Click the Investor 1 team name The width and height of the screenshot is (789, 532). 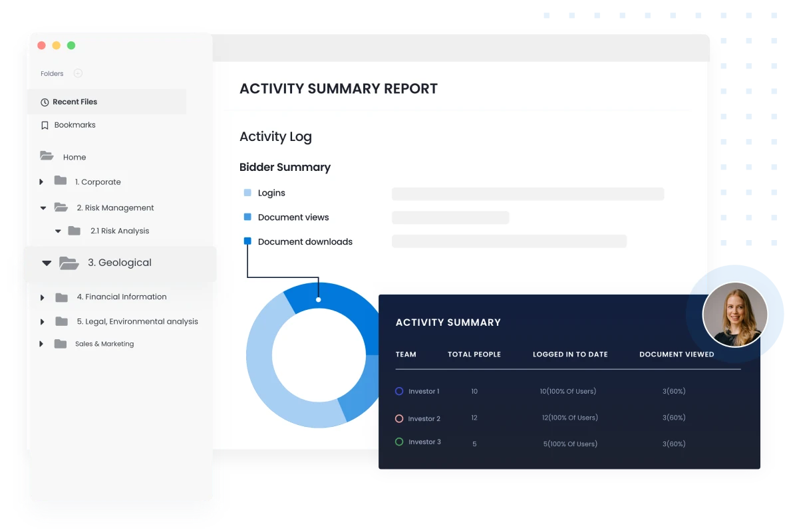(x=424, y=391)
